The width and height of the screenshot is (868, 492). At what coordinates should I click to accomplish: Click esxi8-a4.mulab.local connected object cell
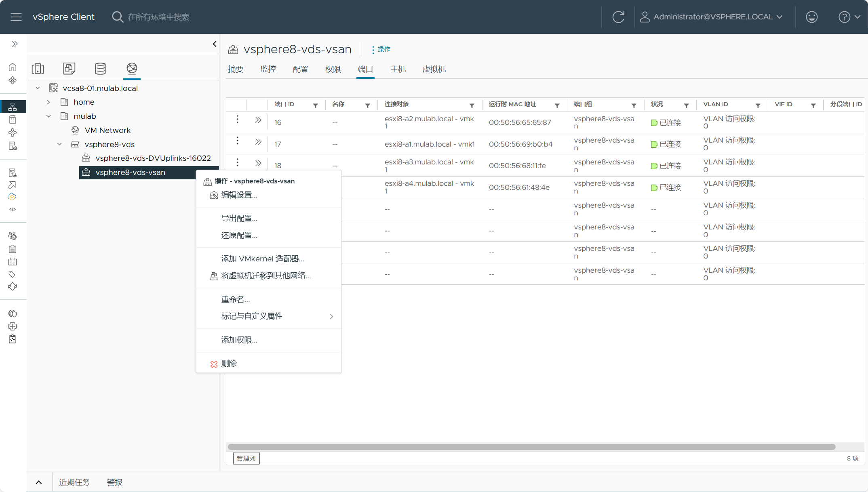(x=430, y=187)
